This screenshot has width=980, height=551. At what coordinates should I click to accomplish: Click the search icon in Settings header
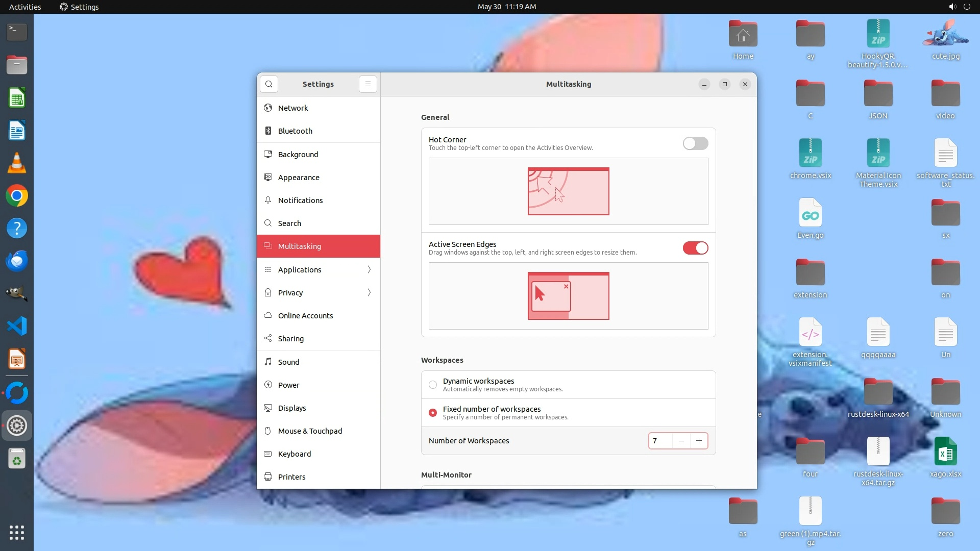pyautogui.click(x=269, y=84)
